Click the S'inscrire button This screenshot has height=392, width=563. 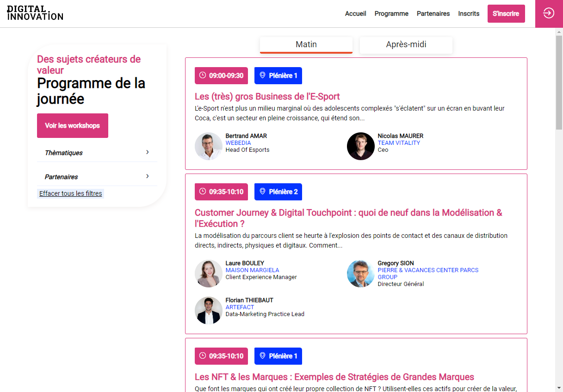point(506,14)
